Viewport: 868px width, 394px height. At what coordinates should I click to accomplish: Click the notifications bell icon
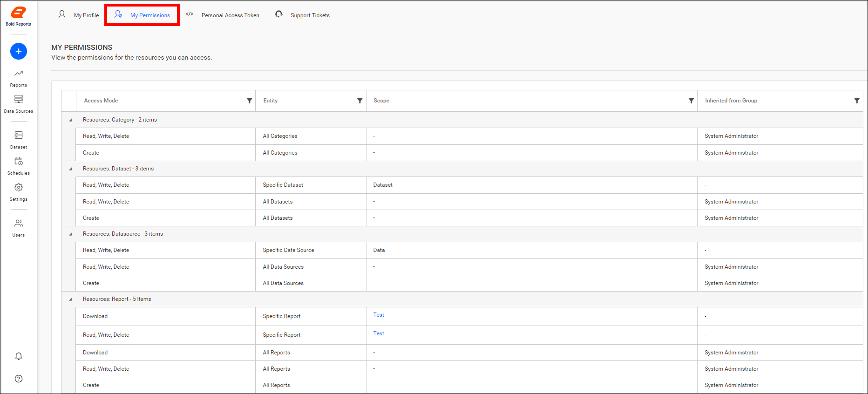tap(19, 356)
